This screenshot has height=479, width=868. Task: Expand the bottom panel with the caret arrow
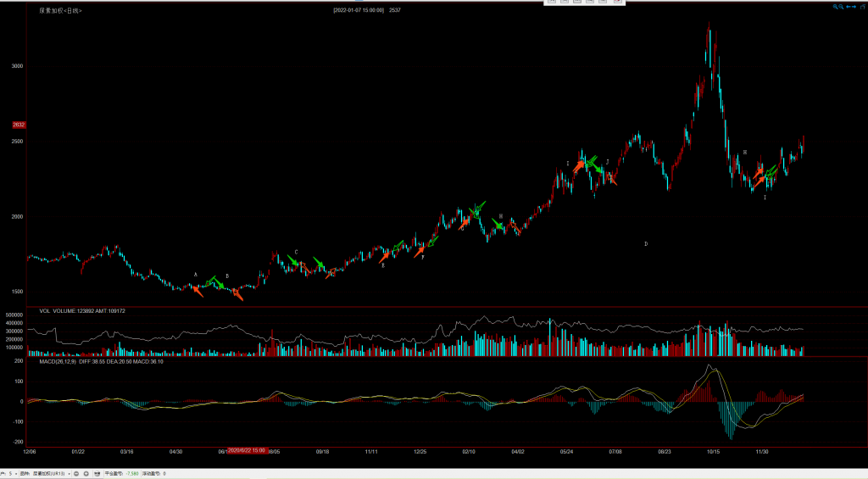tap(5, 473)
